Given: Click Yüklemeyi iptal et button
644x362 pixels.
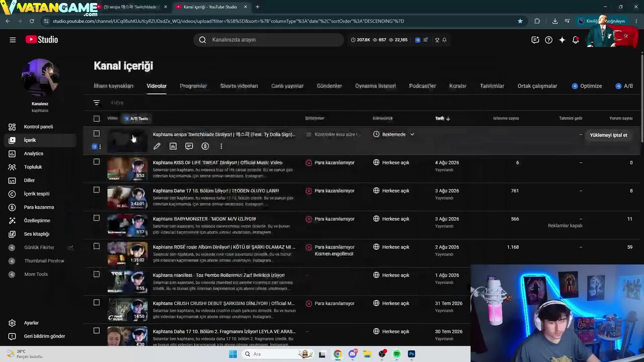Looking at the screenshot, I should coord(609,135).
